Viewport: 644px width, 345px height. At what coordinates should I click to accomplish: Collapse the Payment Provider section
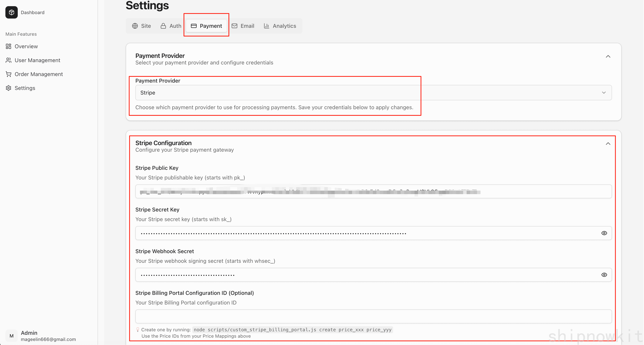coord(608,57)
